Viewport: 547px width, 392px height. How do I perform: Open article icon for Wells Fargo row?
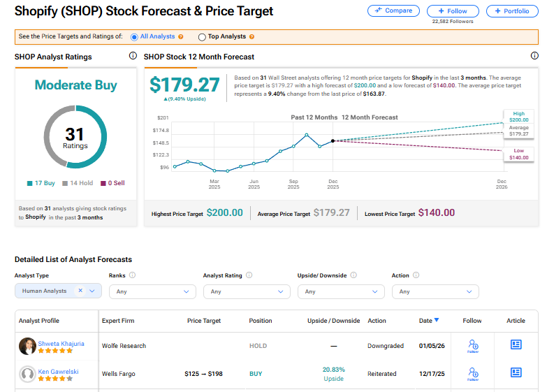[516, 372]
